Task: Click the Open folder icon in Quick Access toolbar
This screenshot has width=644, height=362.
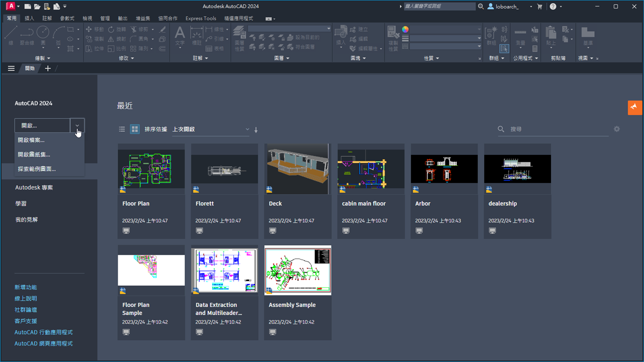Action: click(x=37, y=7)
